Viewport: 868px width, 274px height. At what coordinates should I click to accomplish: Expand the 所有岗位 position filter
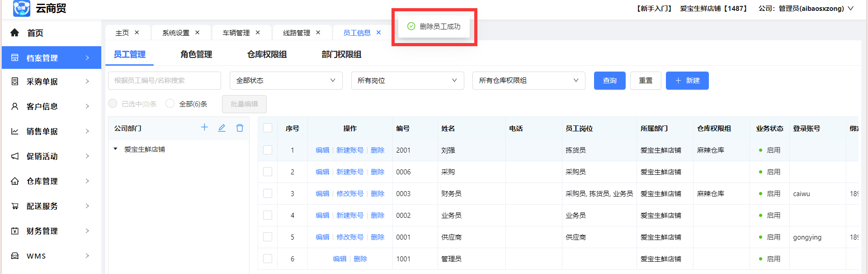pos(407,81)
